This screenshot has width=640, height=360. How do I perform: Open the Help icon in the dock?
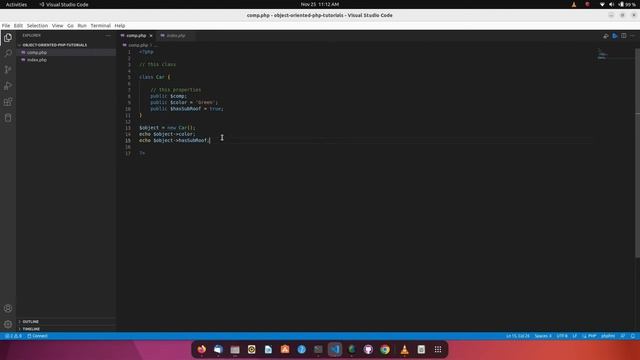point(302,349)
